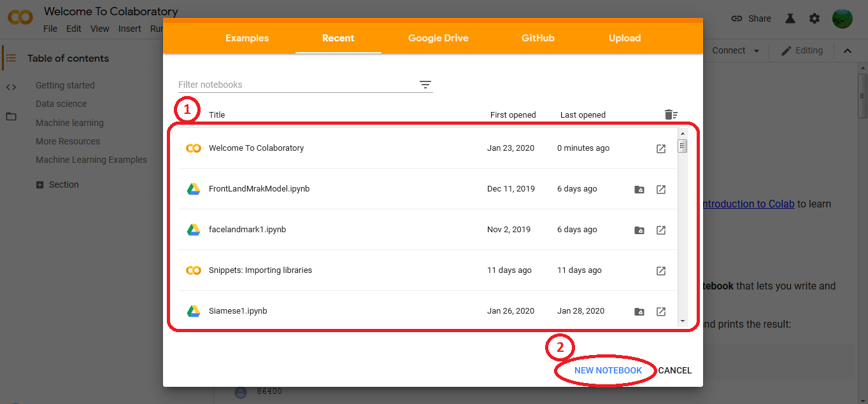Open the Insert menu
The width and height of the screenshot is (868, 404).
(130, 29)
